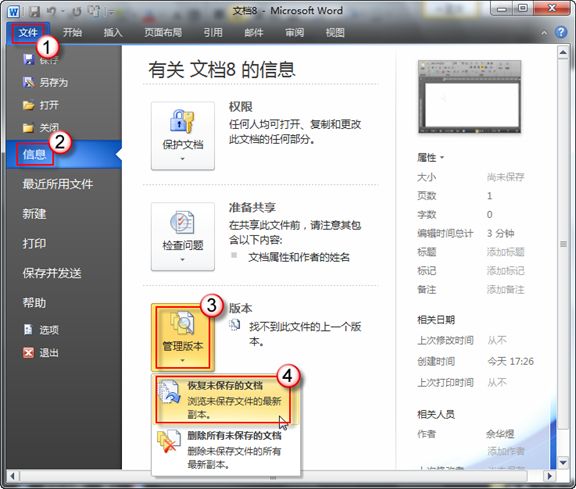Open the 文件 (File) tab

coord(28,33)
